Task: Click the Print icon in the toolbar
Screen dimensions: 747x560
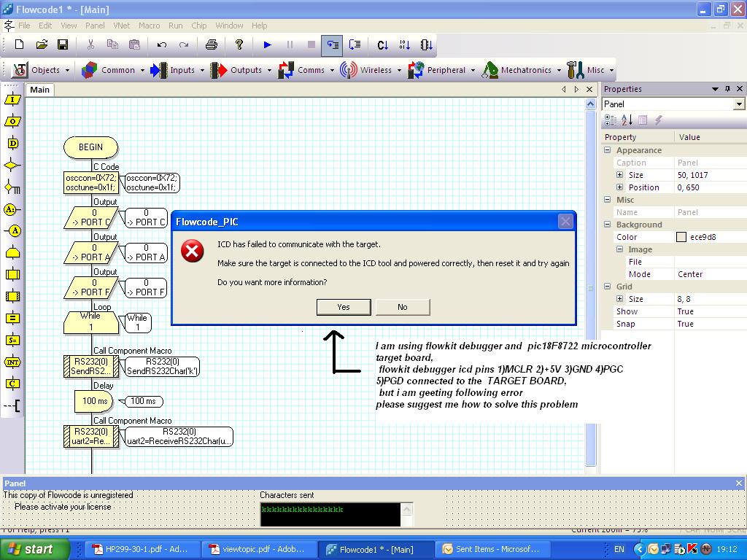Action: click(211, 44)
